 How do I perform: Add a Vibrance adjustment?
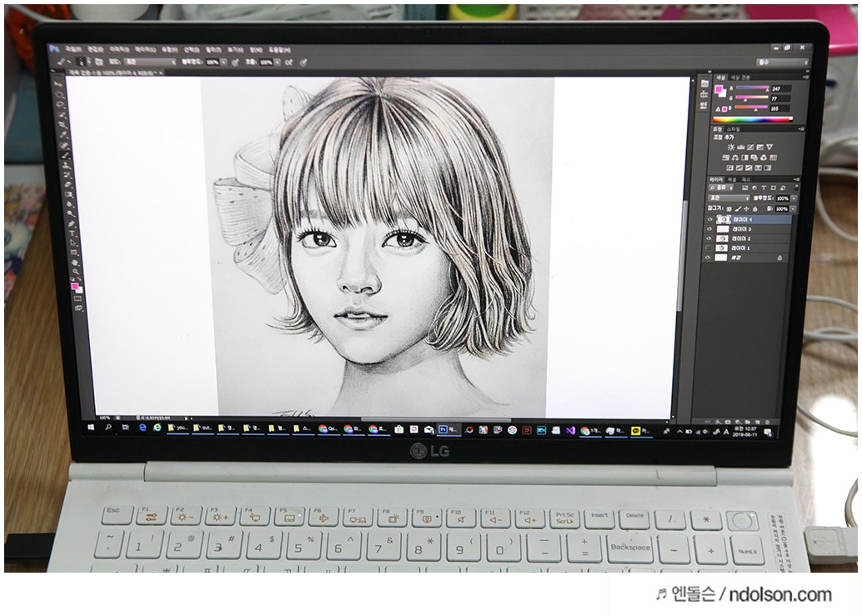[769, 147]
